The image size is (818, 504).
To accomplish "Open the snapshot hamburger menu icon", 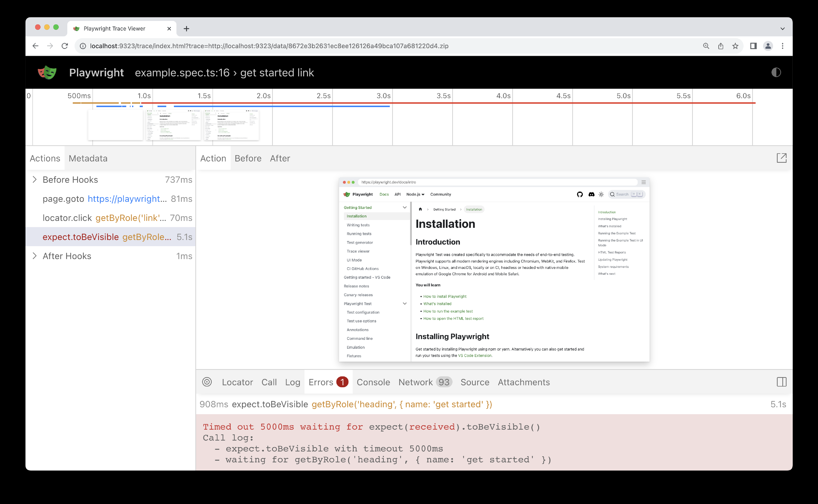I will pyautogui.click(x=644, y=182).
